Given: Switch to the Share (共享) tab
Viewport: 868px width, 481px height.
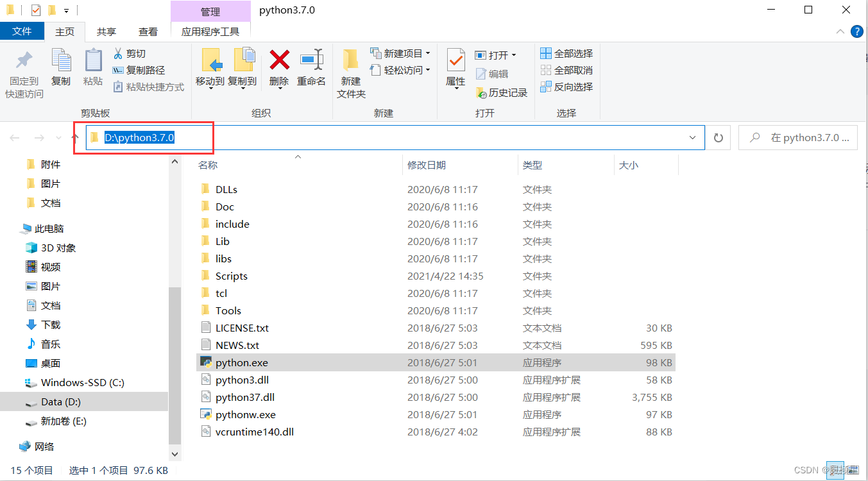Looking at the screenshot, I should [106, 31].
